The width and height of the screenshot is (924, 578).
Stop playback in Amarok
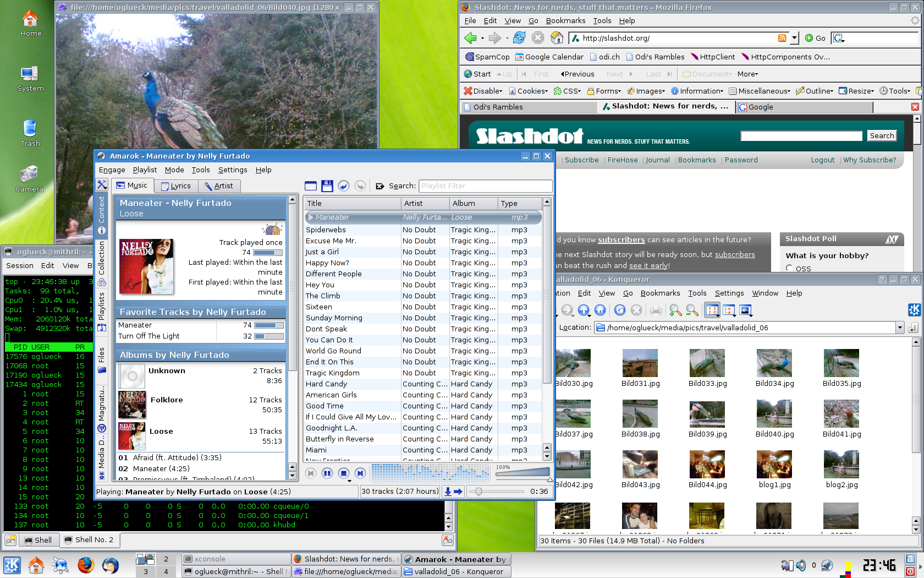(x=344, y=473)
